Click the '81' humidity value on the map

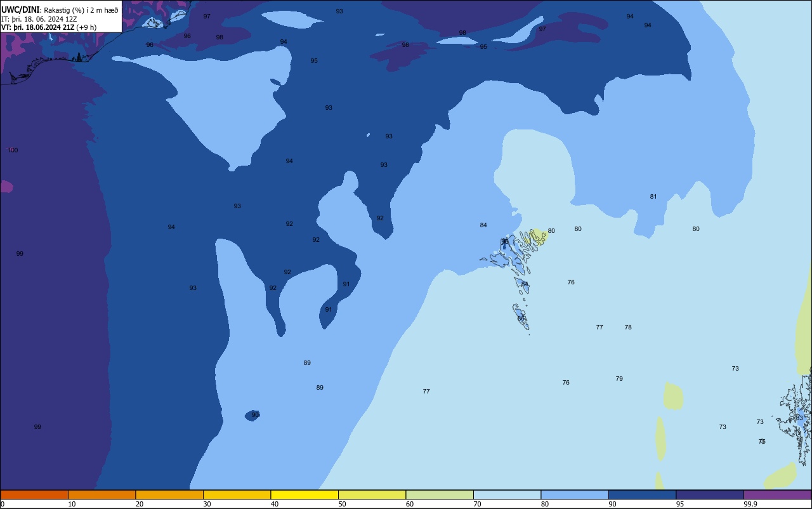(x=653, y=197)
